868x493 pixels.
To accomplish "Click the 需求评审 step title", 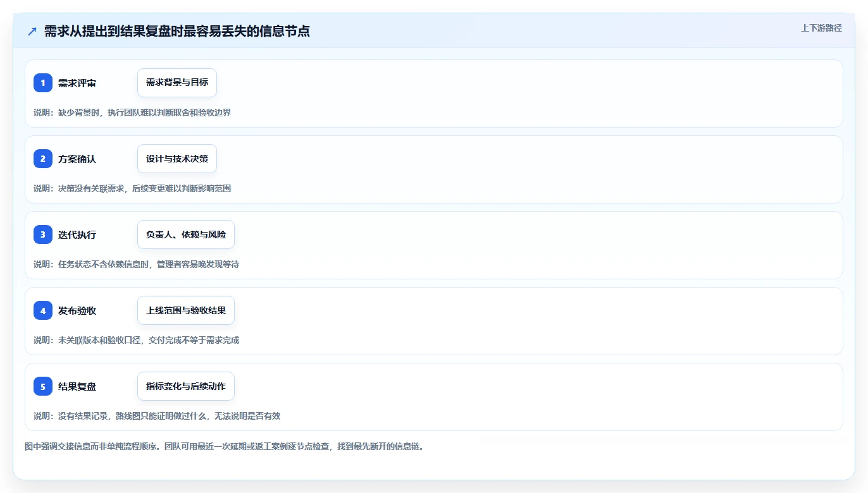I will click(x=77, y=83).
